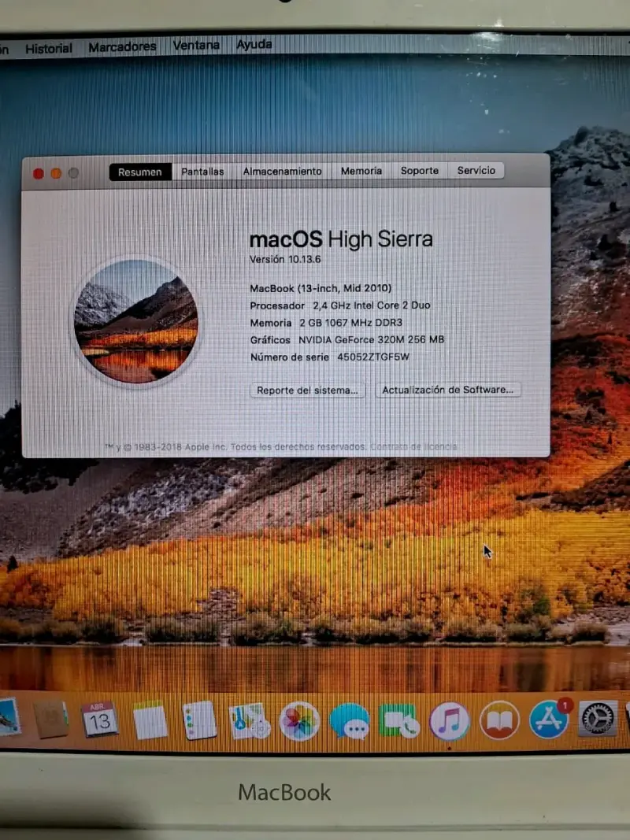
Task: Minimize the About This Mac window
Action: pos(56,173)
